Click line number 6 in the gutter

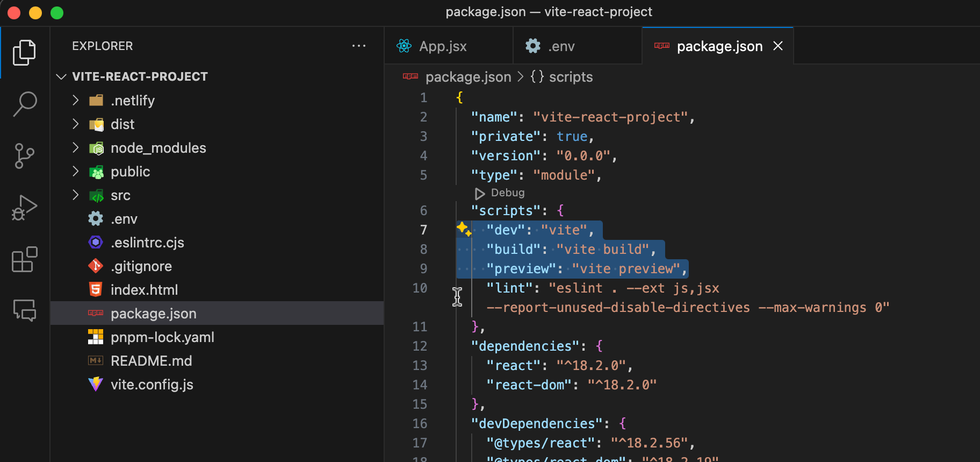click(x=423, y=210)
